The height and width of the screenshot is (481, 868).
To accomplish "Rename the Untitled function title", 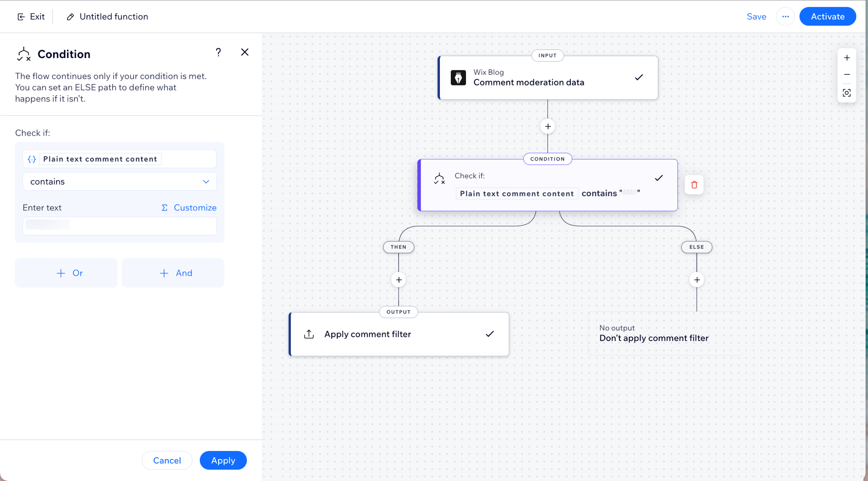I will click(114, 16).
